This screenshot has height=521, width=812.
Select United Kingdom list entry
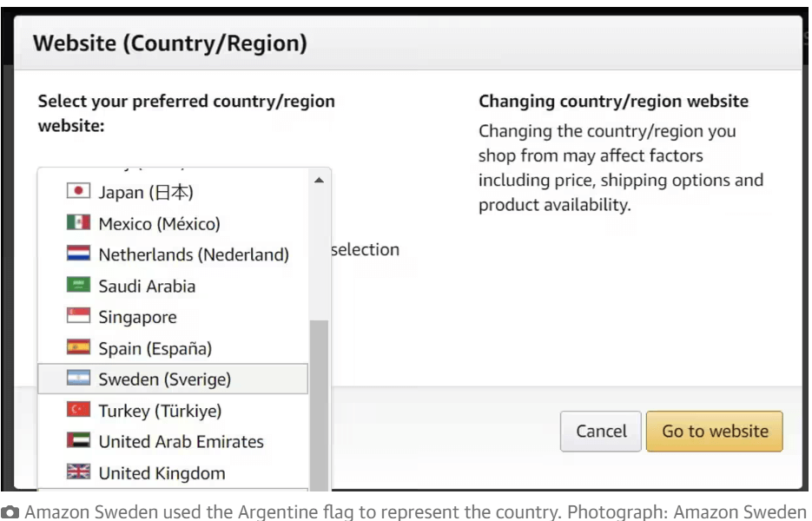click(162, 473)
